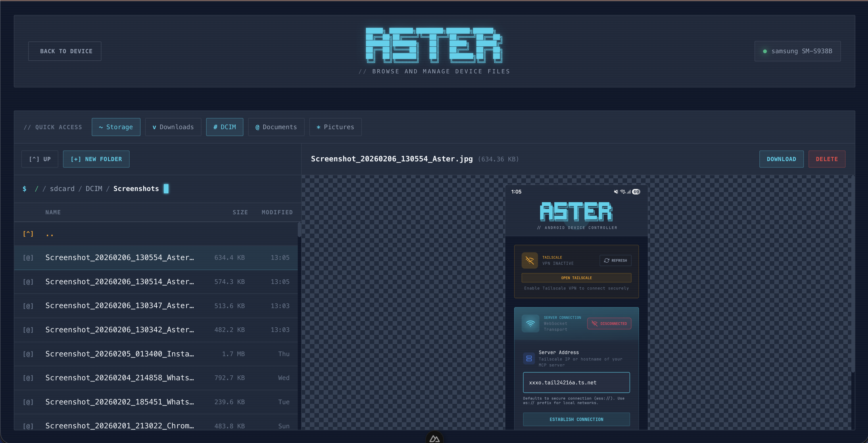
Task: Click the 1.7 MB size cell
Action: 233,354
